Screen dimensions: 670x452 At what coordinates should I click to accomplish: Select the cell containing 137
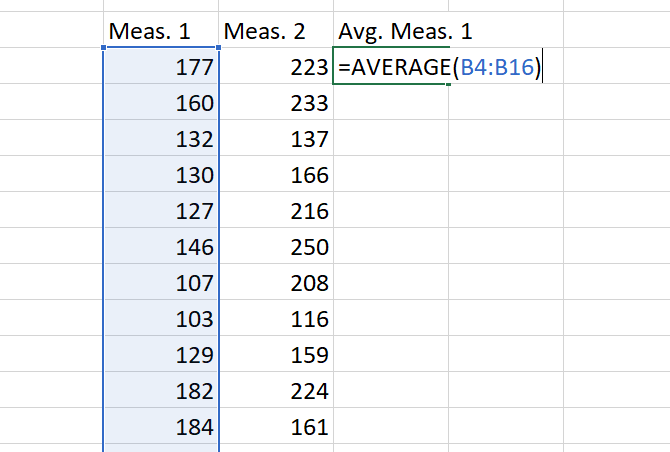(x=275, y=139)
